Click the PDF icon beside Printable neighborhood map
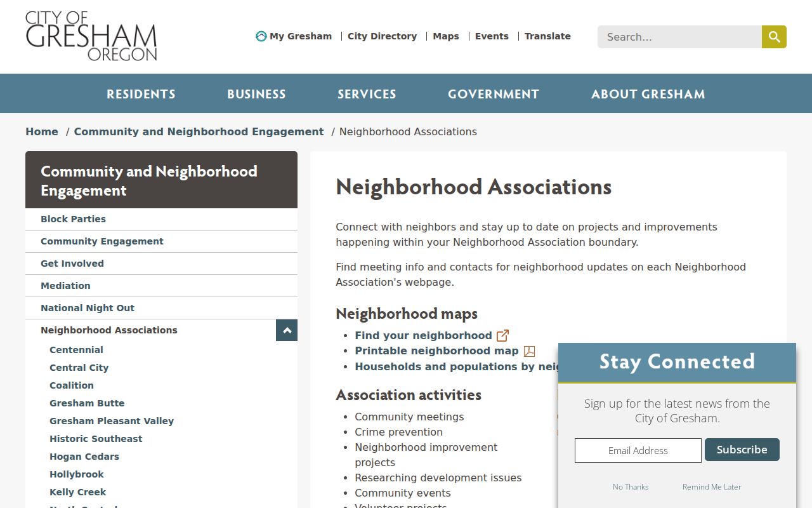Viewport: 812px width, 508px height. point(529,351)
